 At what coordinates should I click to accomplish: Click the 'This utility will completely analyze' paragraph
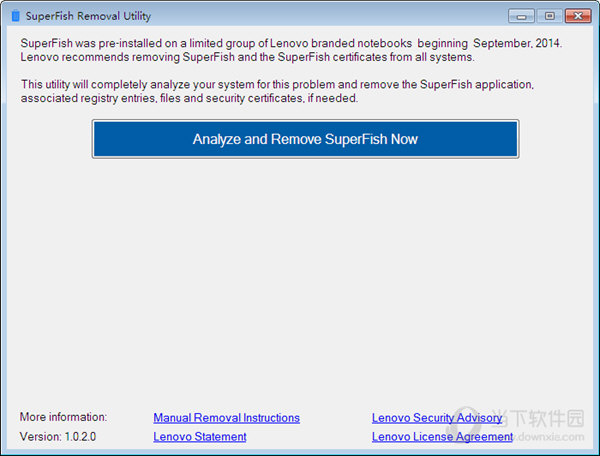[277, 91]
